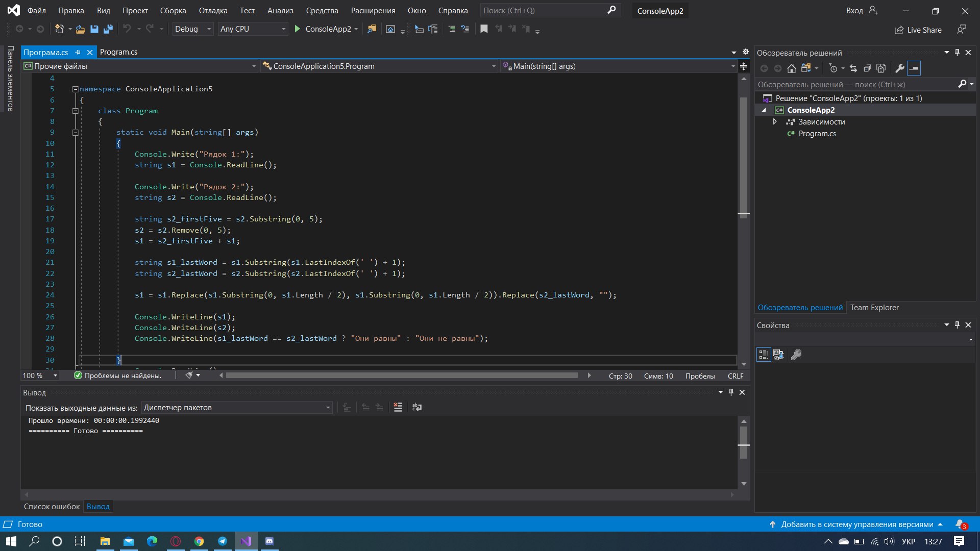Toggle auto-hide pin on Output panel
This screenshot has width=980, height=551.
[x=731, y=392]
